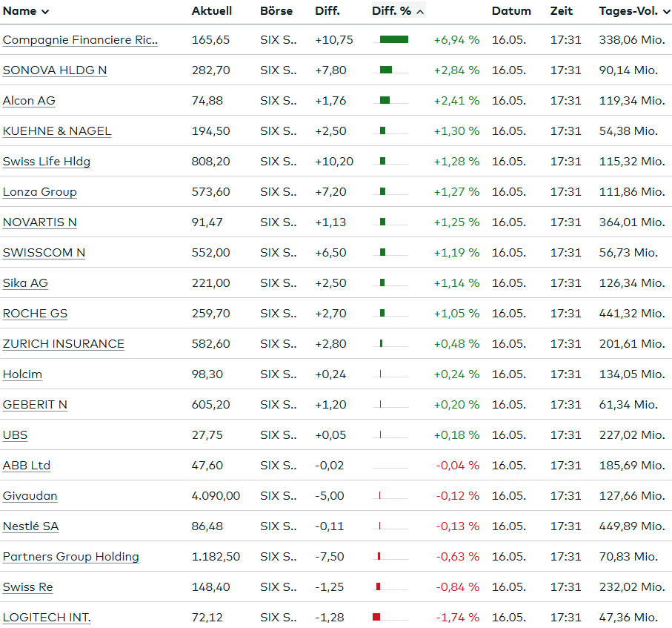Open the Holcim stock link
The image size is (672, 628).
(22, 375)
